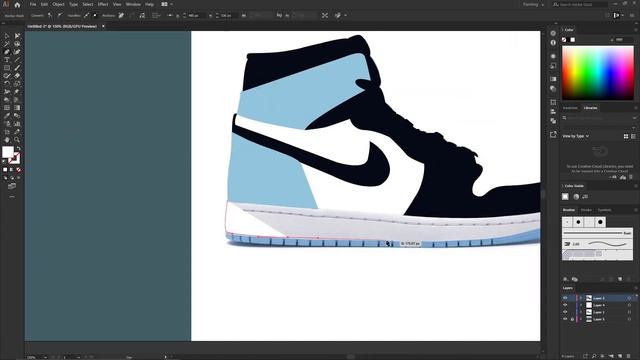Click the target circle of top layer

(629, 298)
